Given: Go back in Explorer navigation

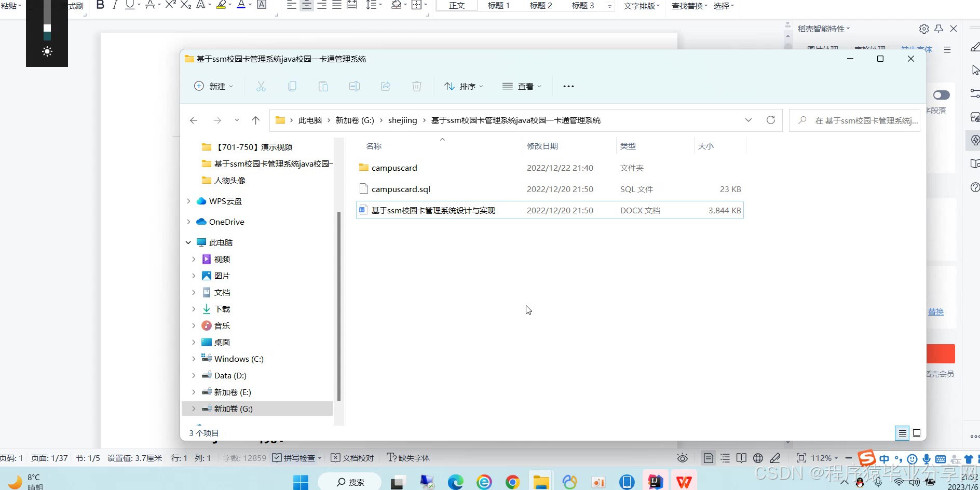Looking at the screenshot, I should (194, 120).
